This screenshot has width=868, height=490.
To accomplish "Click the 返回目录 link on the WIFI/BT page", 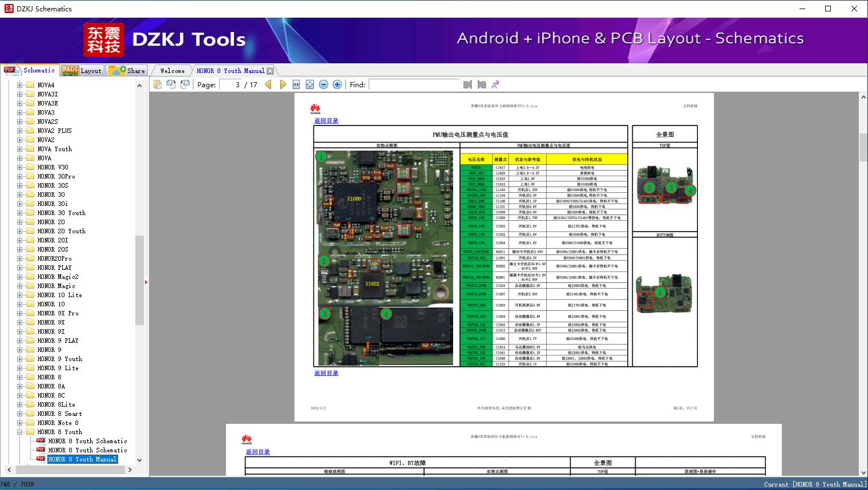I will [257, 452].
